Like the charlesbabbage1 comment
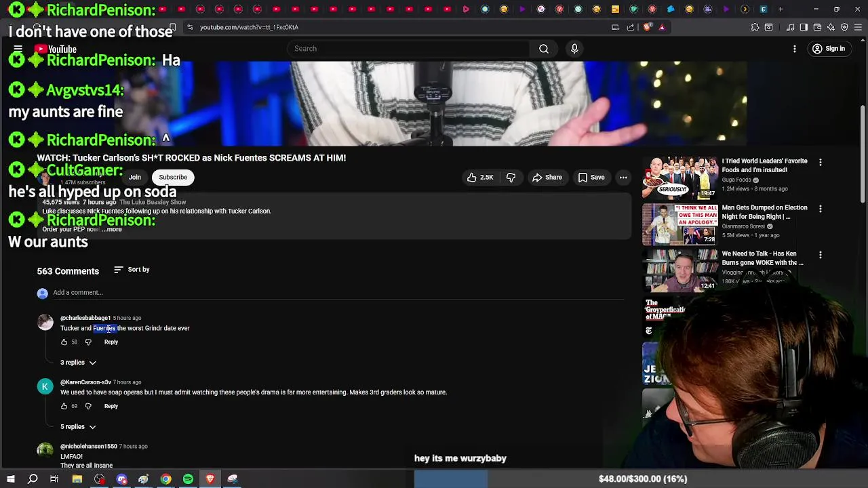This screenshot has width=868, height=488. click(64, 342)
